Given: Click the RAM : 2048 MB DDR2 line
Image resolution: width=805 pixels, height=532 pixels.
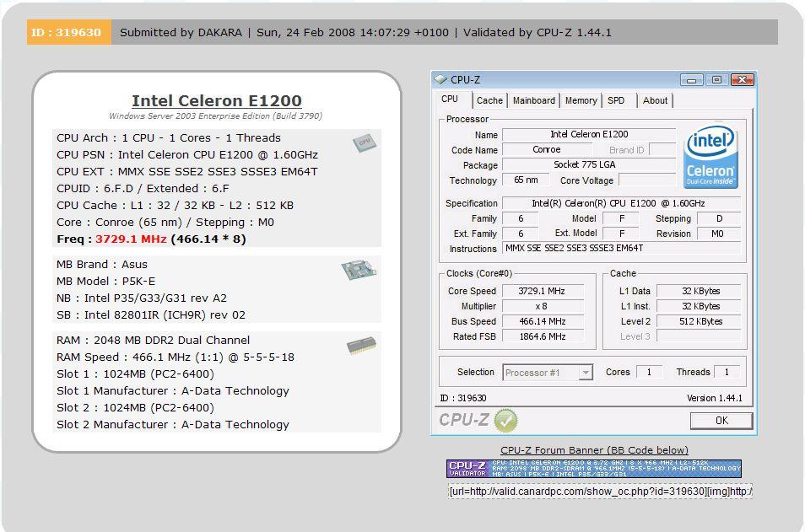Looking at the screenshot, I should coord(153,340).
